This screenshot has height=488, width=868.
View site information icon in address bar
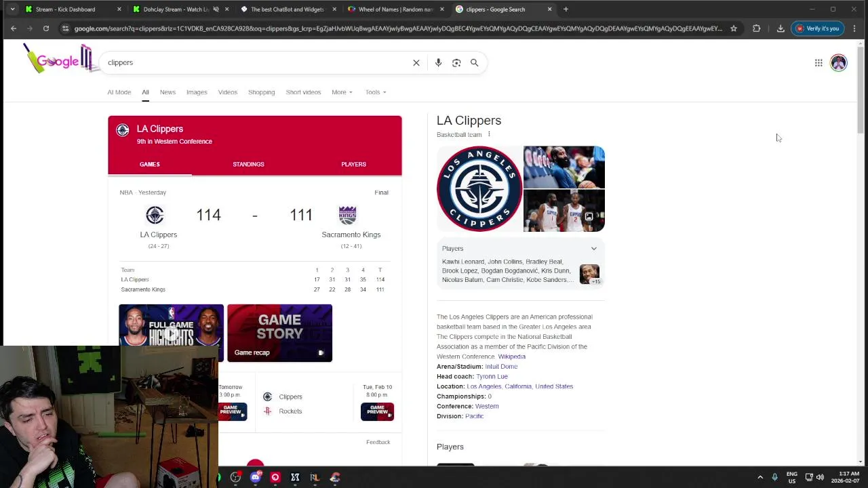point(65,28)
